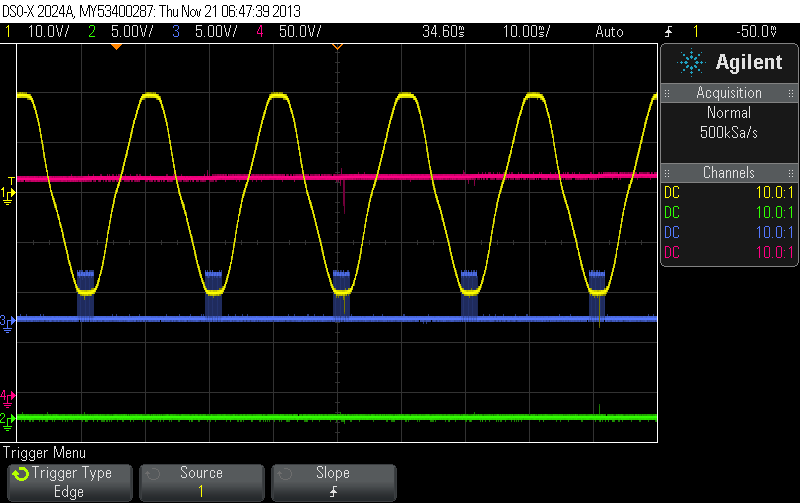
Task: Click the green DC 10.0:1 channel row
Action: (729, 213)
